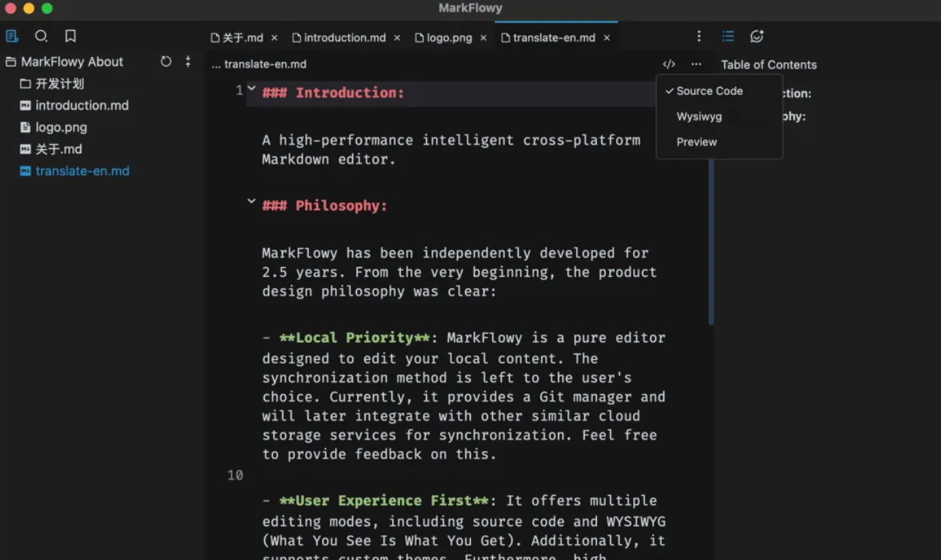Click the translate-en.md file icon in sidebar
The height and width of the screenshot is (560, 941).
point(26,171)
